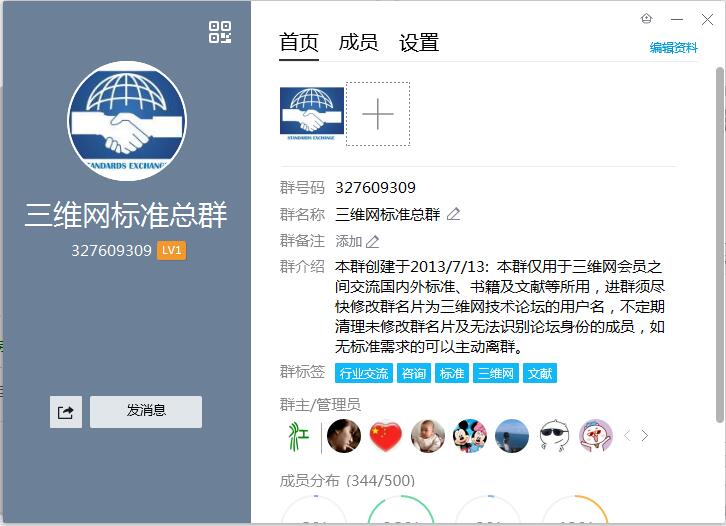This screenshot has height=526, width=726.
Task: Open the sunglasses cartoon admin avatar
Action: (554, 436)
